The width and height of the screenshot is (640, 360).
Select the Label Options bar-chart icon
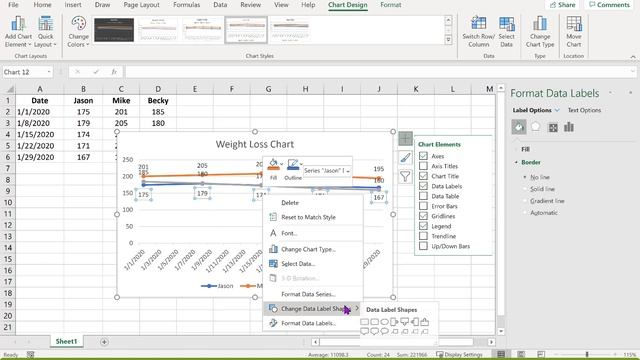[569, 127]
